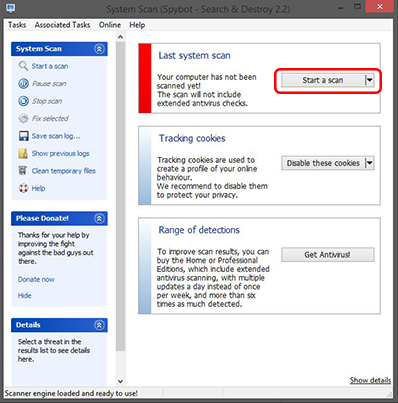Click the Stop scan icon

tap(23, 101)
